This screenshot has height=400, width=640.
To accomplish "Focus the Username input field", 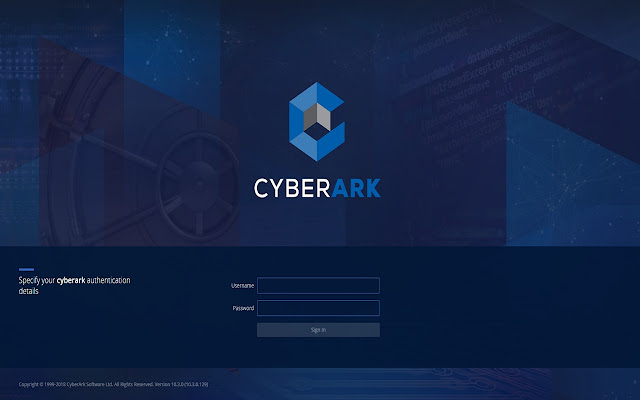I will click(318, 285).
